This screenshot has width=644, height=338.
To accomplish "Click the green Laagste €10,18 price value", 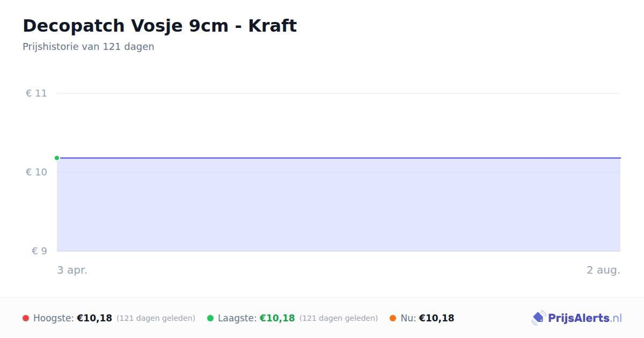I will point(277,318).
